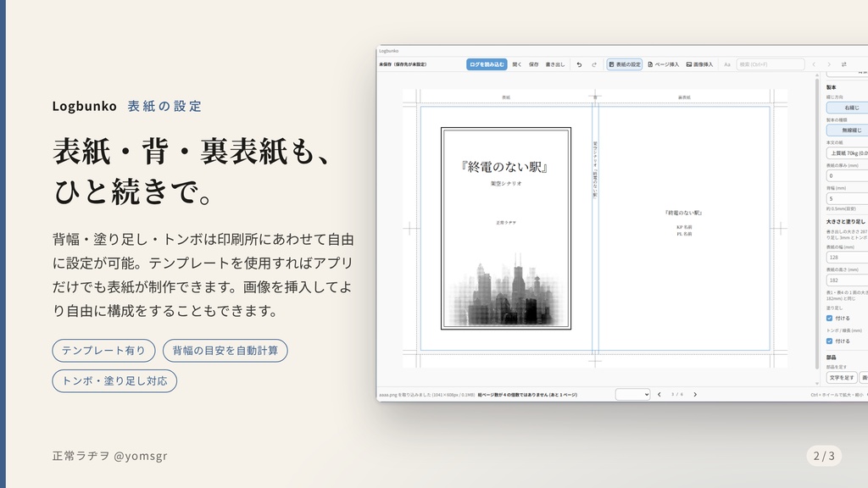Viewport: 868px width, 488px height.
Task: Undo the last action
Action: coord(579,64)
